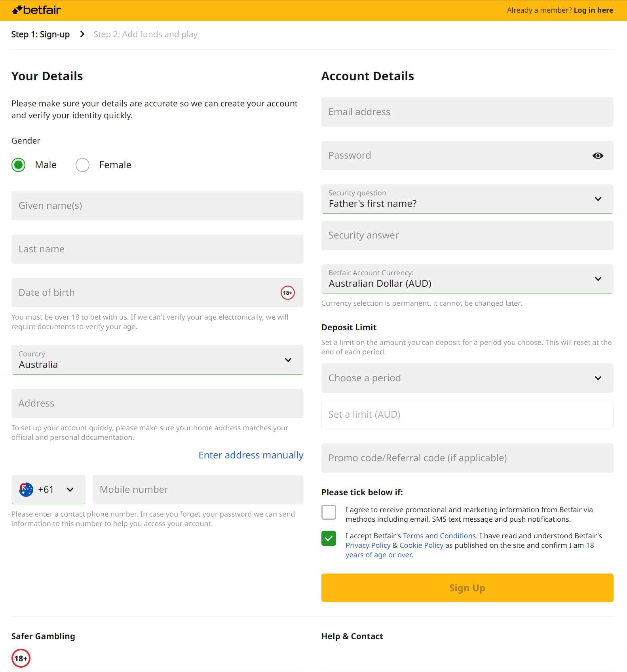Image resolution: width=627 pixels, height=672 pixels.
Task: Toggle password visibility eye icon
Action: click(598, 155)
